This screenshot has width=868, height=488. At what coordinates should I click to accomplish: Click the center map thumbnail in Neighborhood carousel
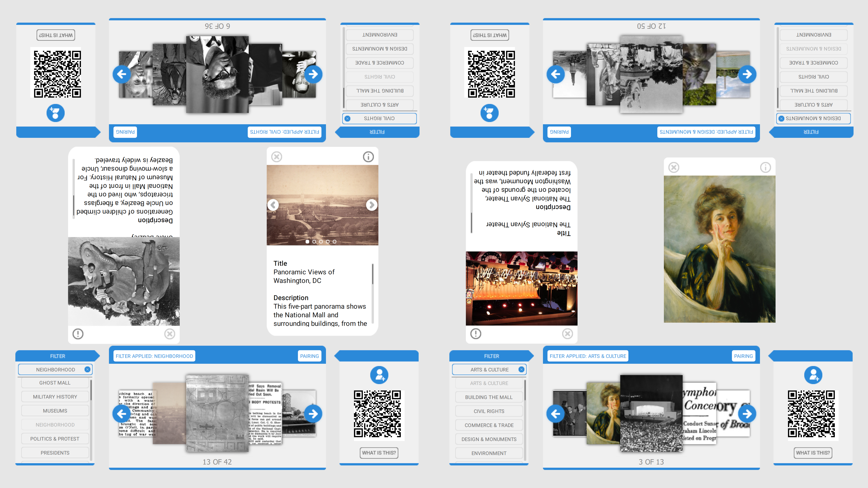pos(217,414)
